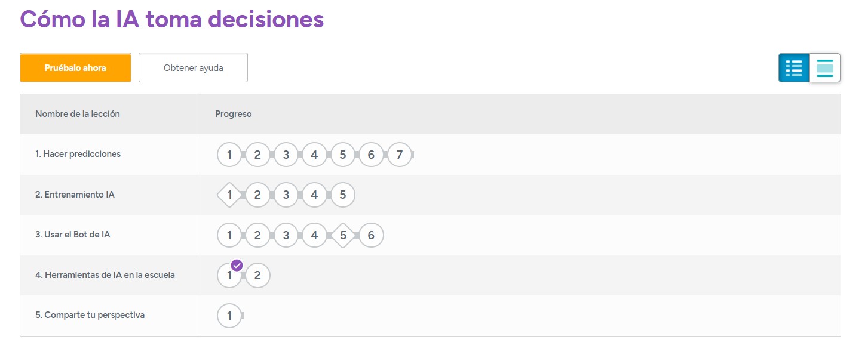Screen dimensions: 868x364
Task: Open diamond assessment level 5 in Usar el Bot de IA
Action: [343, 235]
